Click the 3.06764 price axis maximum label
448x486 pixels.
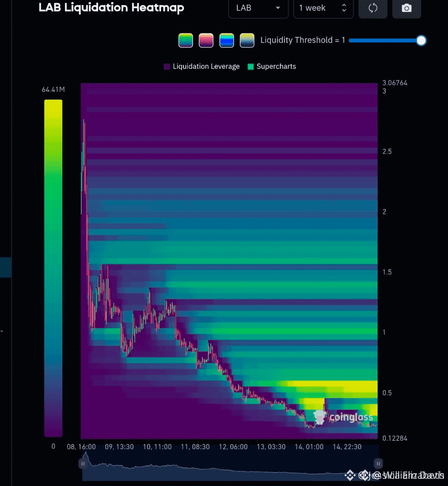[395, 83]
